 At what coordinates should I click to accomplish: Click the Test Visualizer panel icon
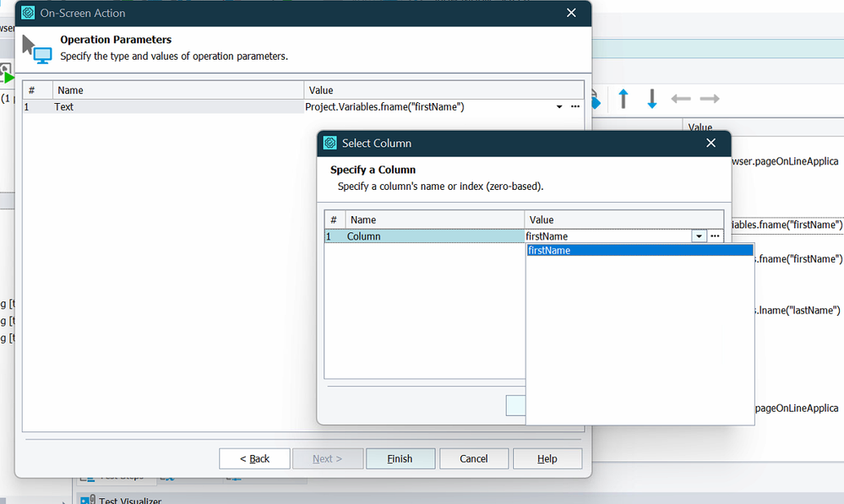tap(86, 500)
